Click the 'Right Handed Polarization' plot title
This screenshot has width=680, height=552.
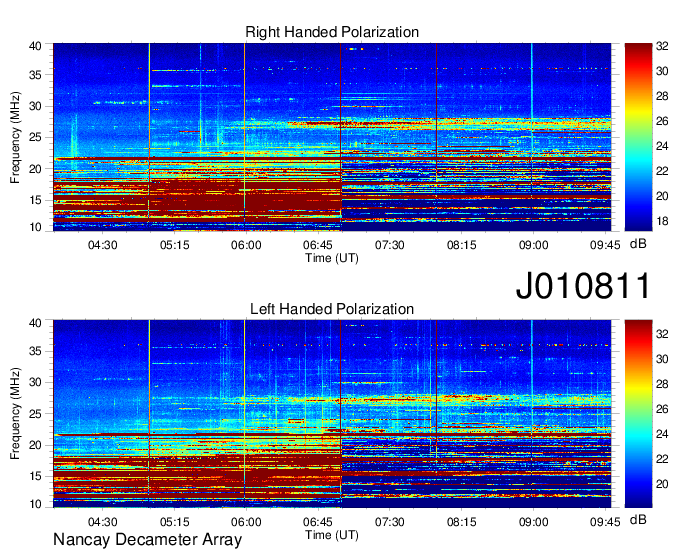[332, 32]
